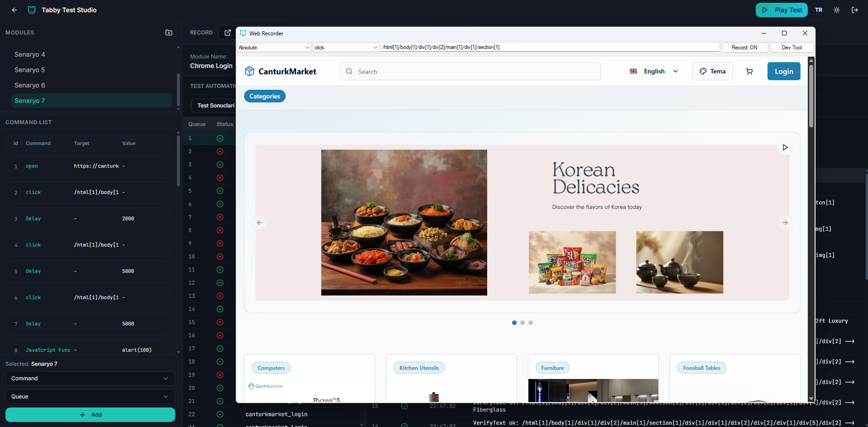Screen dimensions: 868x427
Task: Open the Computers category link
Action: coord(271,368)
